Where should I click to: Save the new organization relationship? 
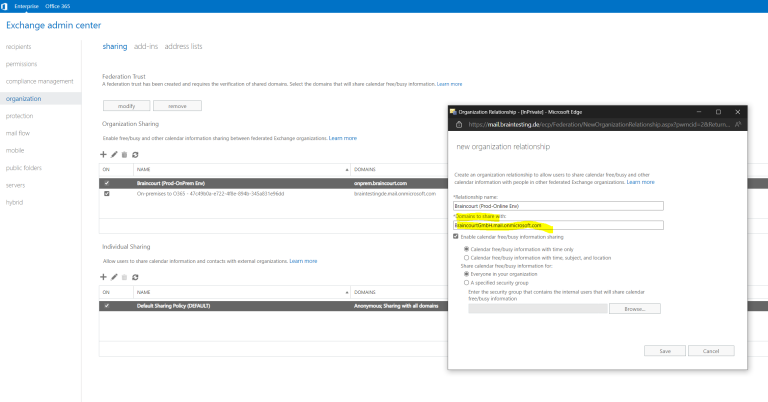coord(665,351)
